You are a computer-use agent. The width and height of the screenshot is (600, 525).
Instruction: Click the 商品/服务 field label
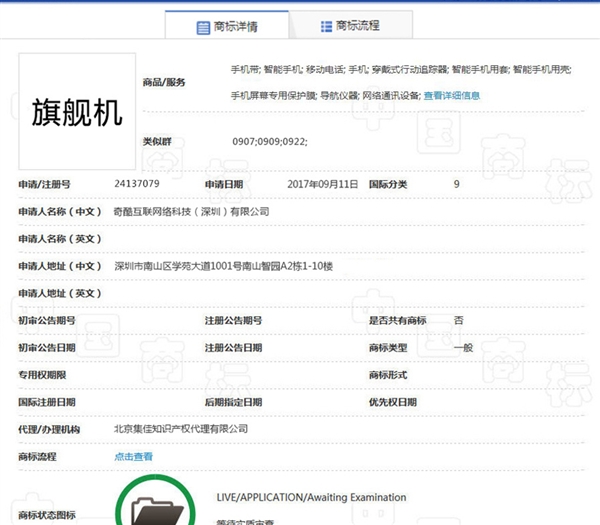click(164, 81)
